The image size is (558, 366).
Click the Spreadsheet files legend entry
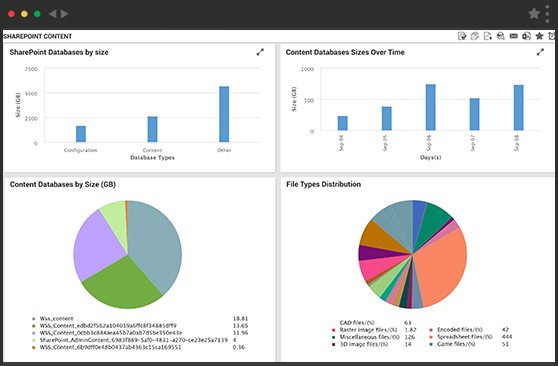click(465, 337)
